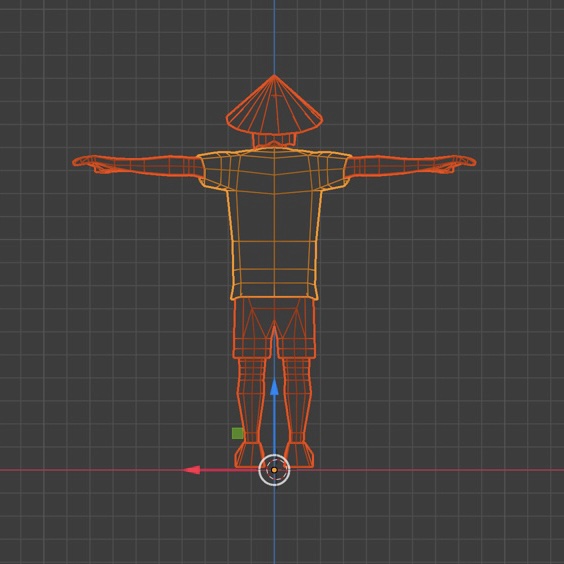Select the character's shorts mesh

coord(274,328)
